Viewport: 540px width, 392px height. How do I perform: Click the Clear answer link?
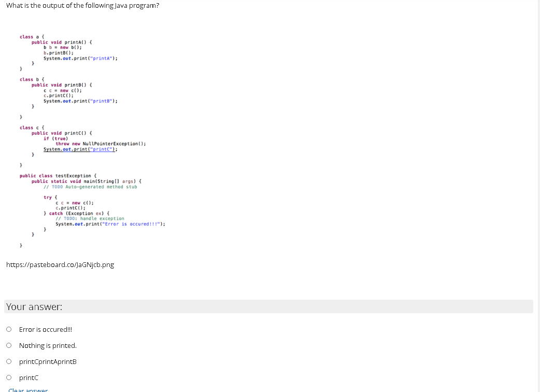pos(27,389)
